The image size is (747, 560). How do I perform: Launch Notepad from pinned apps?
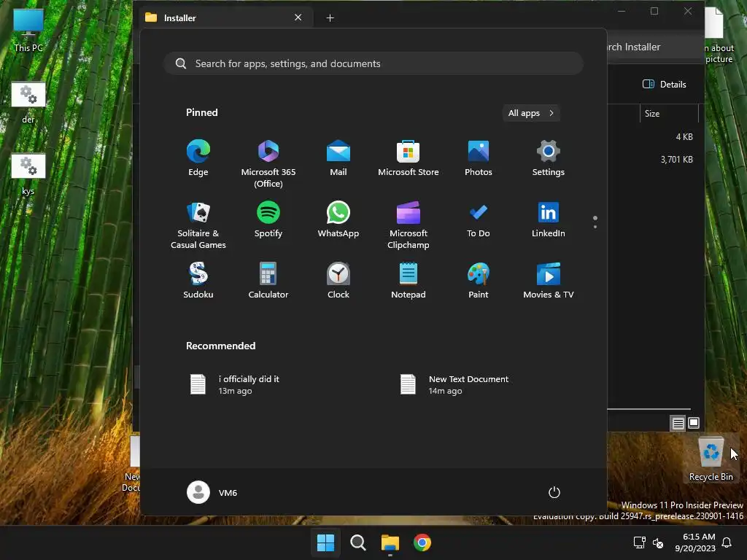tap(409, 281)
